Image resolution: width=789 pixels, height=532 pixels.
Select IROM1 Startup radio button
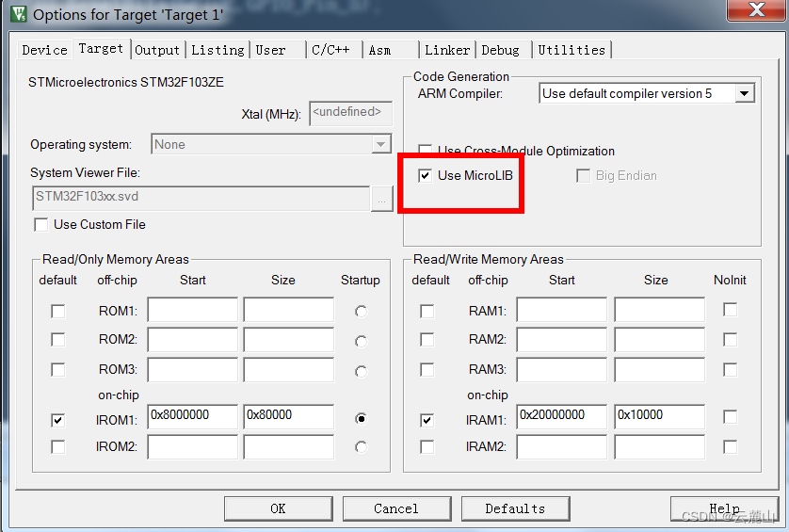tap(361, 418)
